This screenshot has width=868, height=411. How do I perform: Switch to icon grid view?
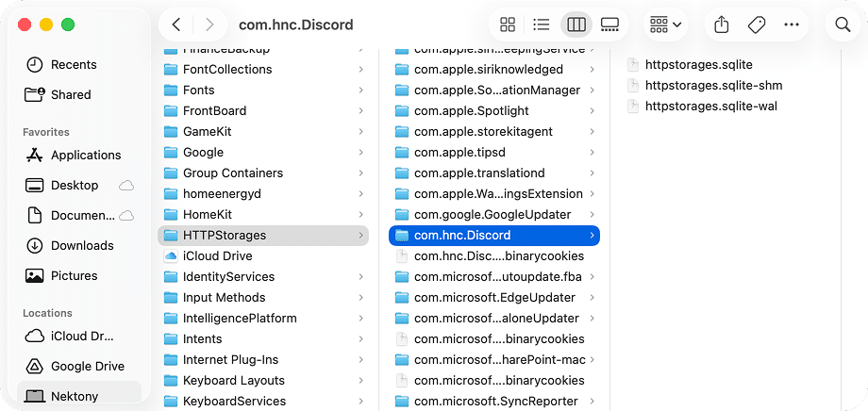pyautogui.click(x=507, y=25)
